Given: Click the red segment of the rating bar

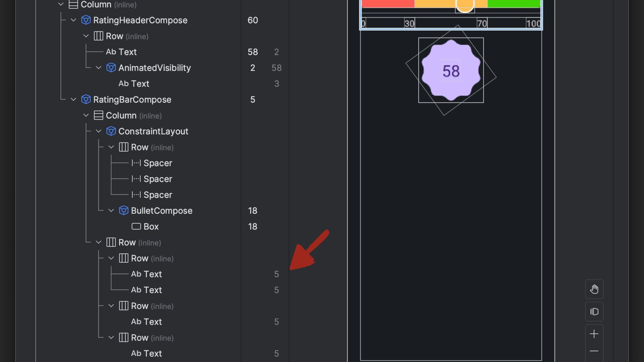Looking at the screenshot, I should point(387,3).
